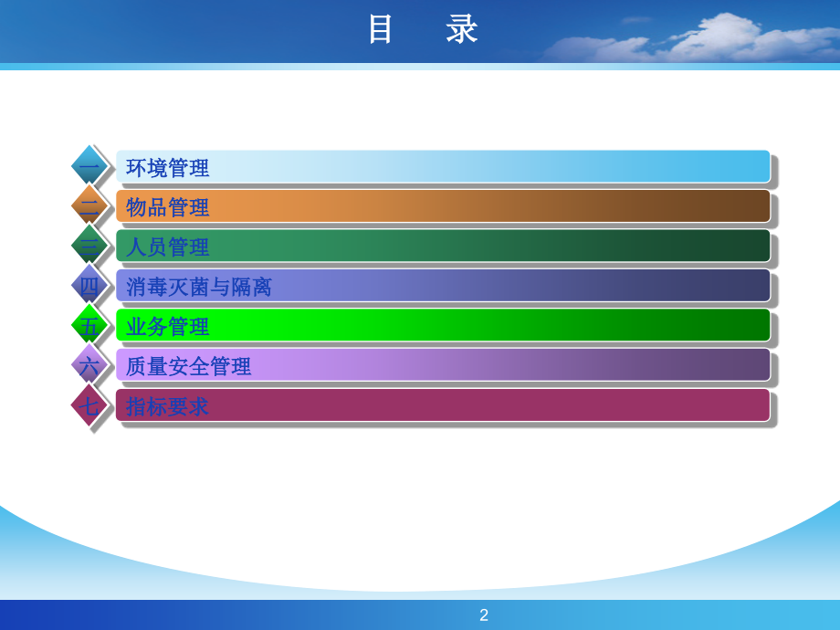Click the diamond icon labeled 一

[x=89, y=166]
